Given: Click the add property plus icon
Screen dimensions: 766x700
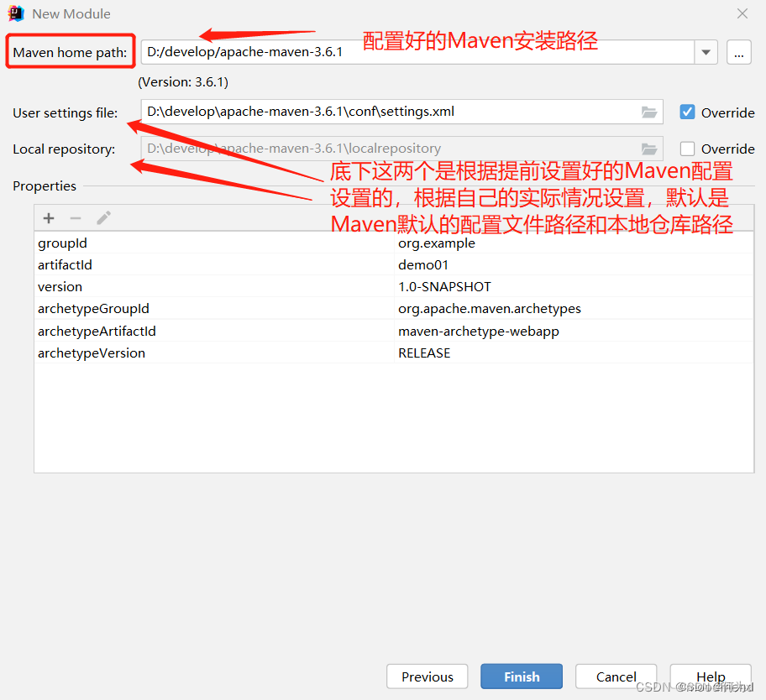Looking at the screenshot, I should click(x=48, y=217).
